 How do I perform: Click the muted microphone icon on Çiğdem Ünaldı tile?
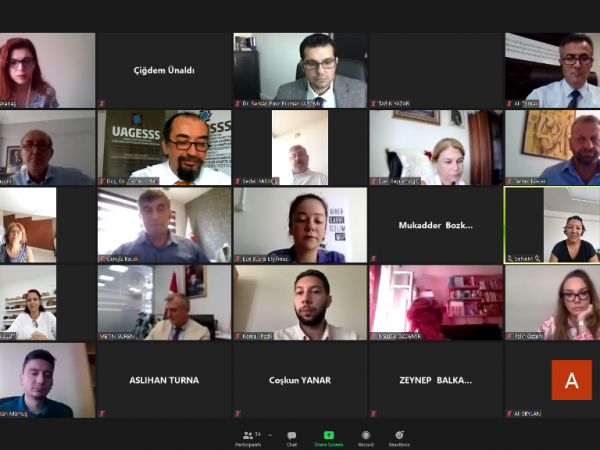coord(102,103)
